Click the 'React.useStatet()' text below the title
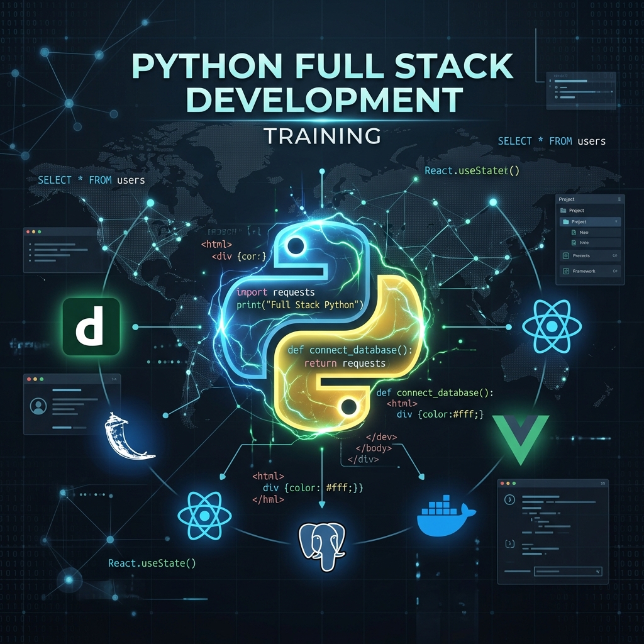The width and height of the screenshot is (644, 644). point(472,170)
